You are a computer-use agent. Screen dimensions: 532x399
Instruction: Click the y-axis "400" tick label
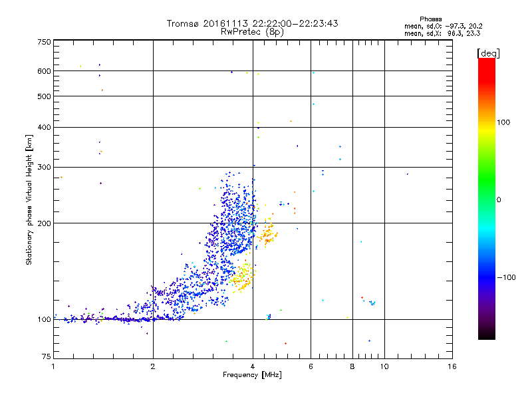(45, 128)
